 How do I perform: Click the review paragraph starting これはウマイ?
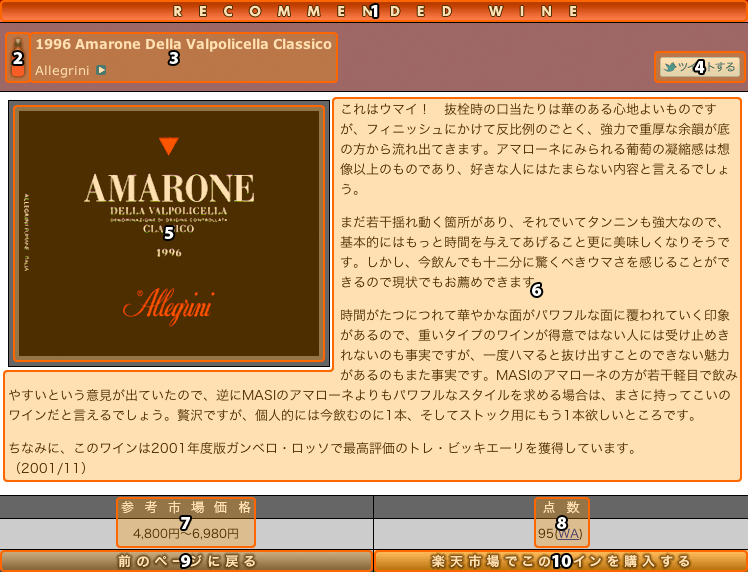[535, 149]
